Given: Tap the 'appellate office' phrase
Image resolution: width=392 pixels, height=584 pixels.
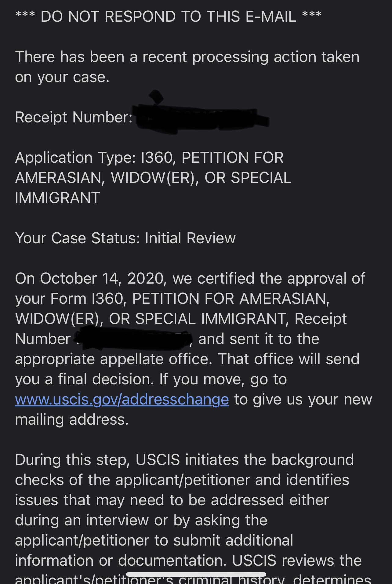Looking at the screenshot, I should click(156, 359).
